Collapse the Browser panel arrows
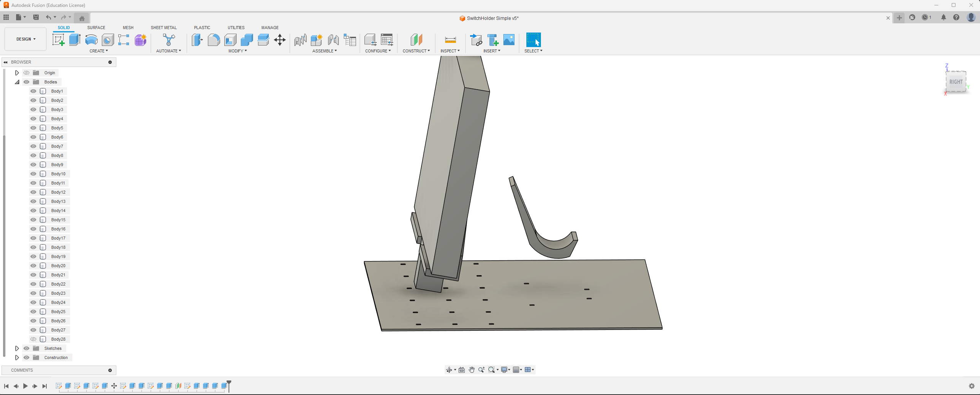This screenshot has width=980, height=395. [x=5, y=62]
